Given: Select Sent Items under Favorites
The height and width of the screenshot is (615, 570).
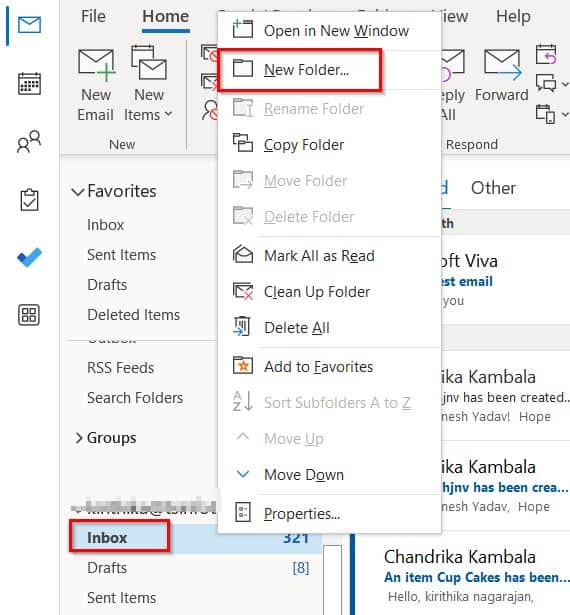Looking at the screenshot, I should pyautogui.click(x=122, y=255).
